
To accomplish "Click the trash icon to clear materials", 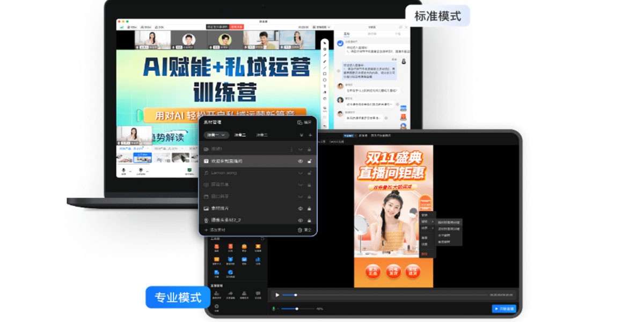I will point(299,229).
